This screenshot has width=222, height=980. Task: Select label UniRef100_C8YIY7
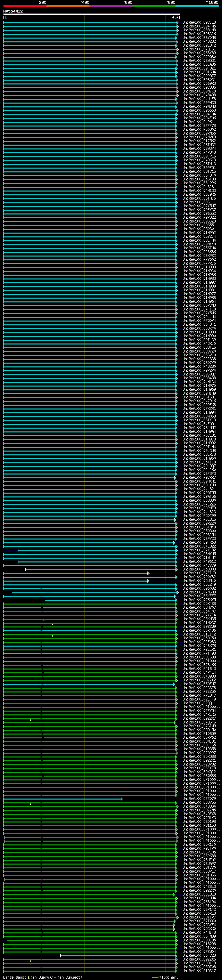[199, 917]
